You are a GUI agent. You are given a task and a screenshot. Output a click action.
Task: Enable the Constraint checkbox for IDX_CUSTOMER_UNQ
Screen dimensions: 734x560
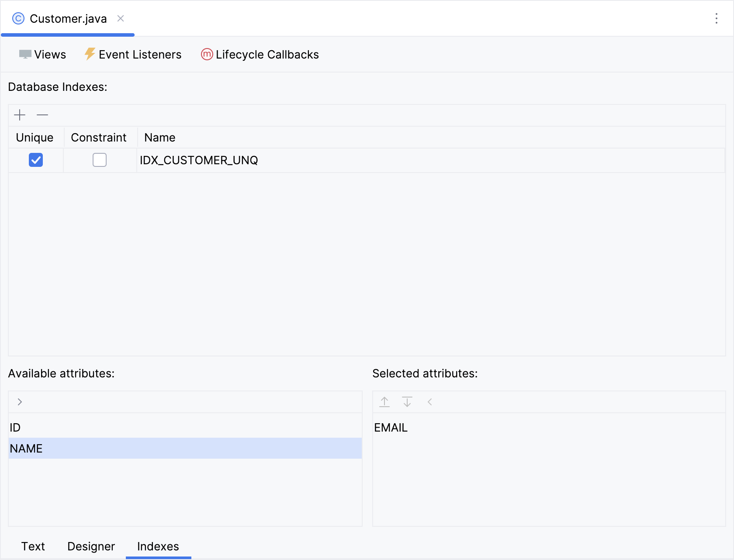100,160
